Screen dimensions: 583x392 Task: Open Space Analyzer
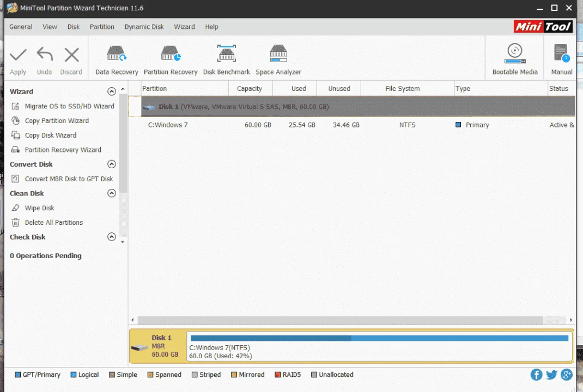[278, 59]
